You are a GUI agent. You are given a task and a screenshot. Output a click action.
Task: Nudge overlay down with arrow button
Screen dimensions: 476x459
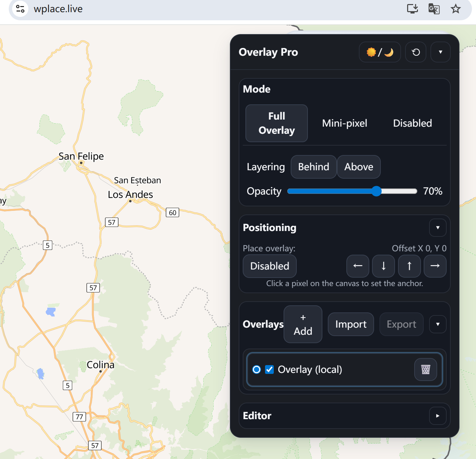(x=384, y=266)
